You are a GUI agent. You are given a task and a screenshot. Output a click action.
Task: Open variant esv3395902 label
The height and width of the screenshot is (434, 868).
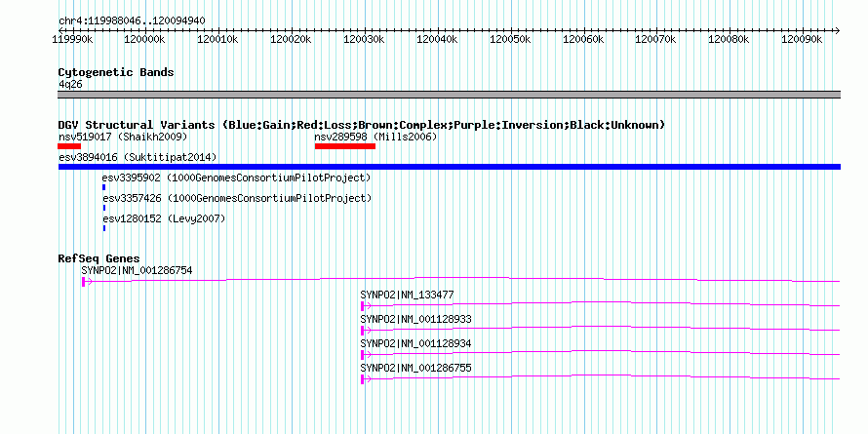[236, 178]
